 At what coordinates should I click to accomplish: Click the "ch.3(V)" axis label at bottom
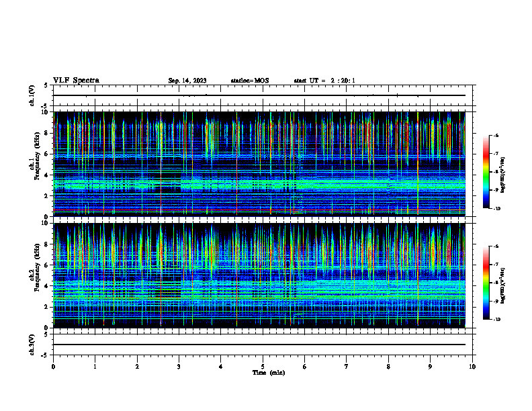coord(32,345)
